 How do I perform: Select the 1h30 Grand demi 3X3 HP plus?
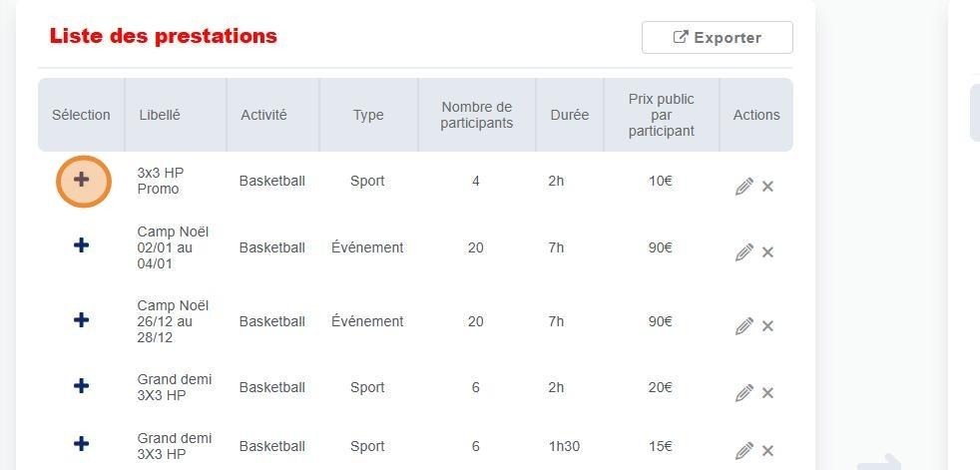[x=82, y=445]
